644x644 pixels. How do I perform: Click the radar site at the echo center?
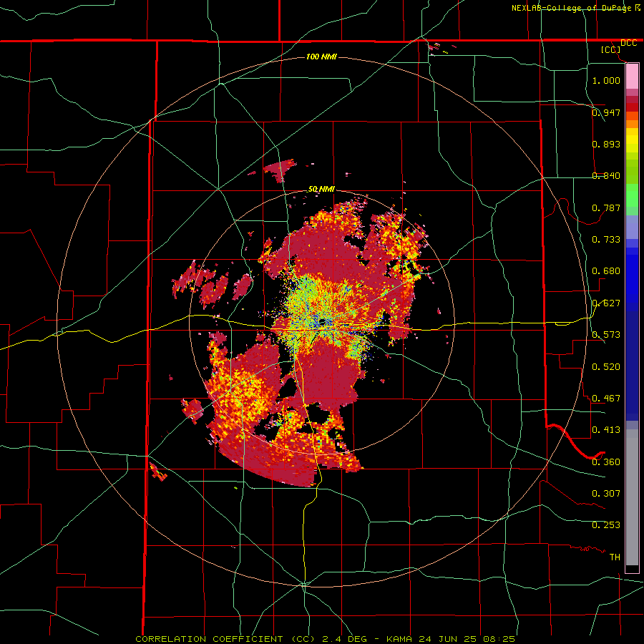323,321
